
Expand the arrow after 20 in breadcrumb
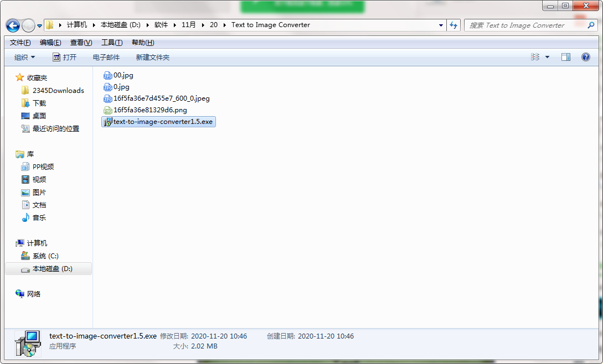tap(225, 25)
